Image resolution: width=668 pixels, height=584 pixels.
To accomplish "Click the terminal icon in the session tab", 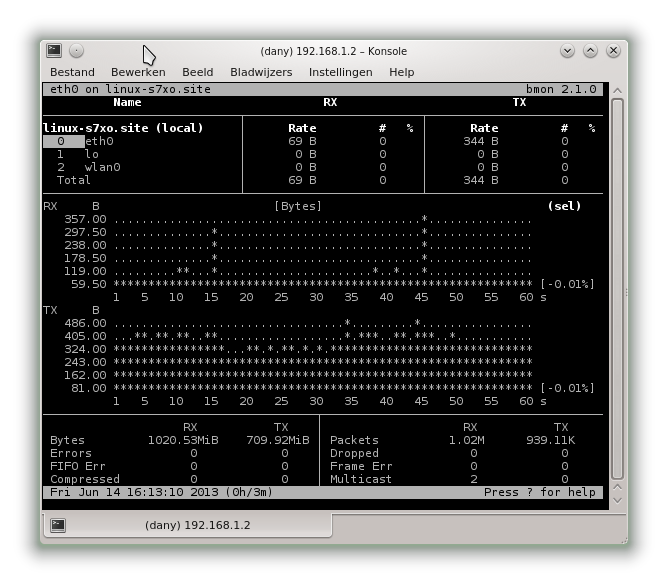I will coord(58,525).
